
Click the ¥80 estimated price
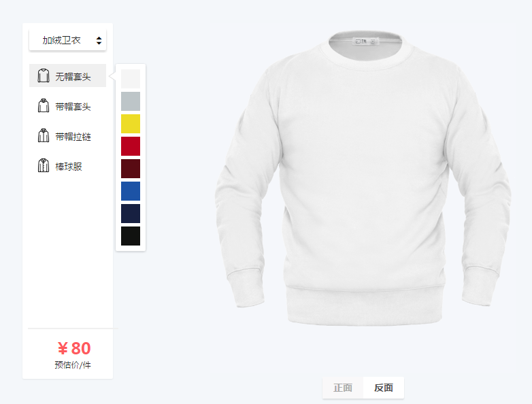[x=74, y=348]
